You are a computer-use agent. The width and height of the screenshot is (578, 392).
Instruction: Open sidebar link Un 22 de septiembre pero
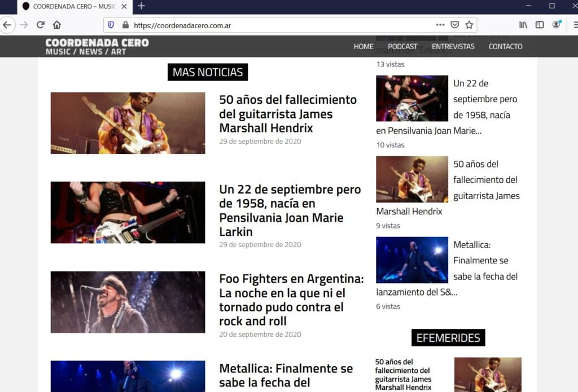point(485,99)
